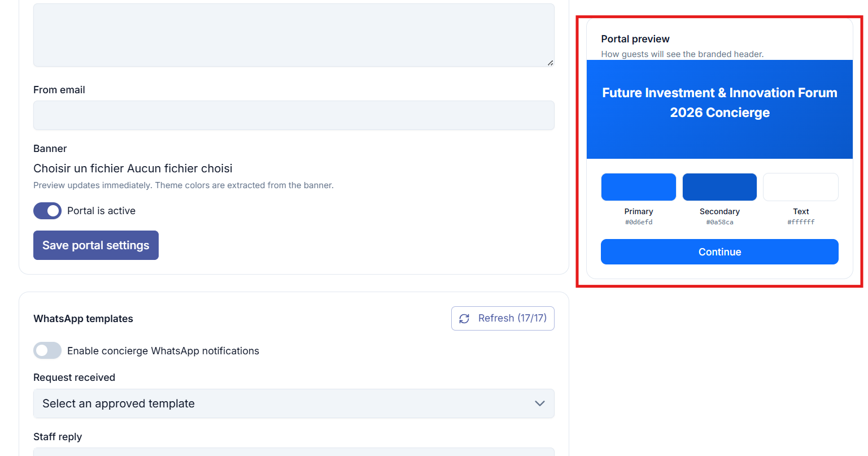Select the Secondary color swatch
Viewport: 868px width, 456px height.
click(x=719, y=187)
